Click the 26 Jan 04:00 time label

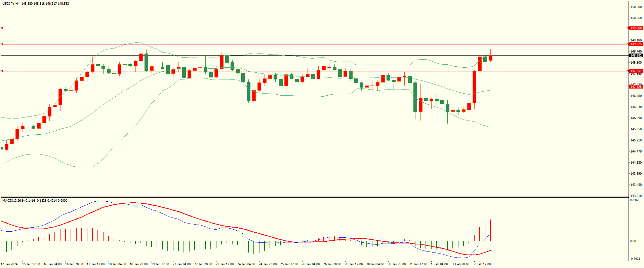click(311, 264)
